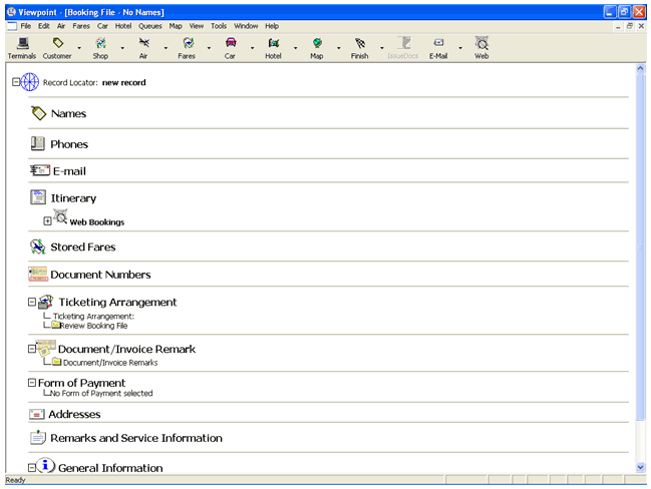651x489 pixels.
Task: Open the Hotel dropdown arrow
Action: pyautogui.click(x=295, y=47)
